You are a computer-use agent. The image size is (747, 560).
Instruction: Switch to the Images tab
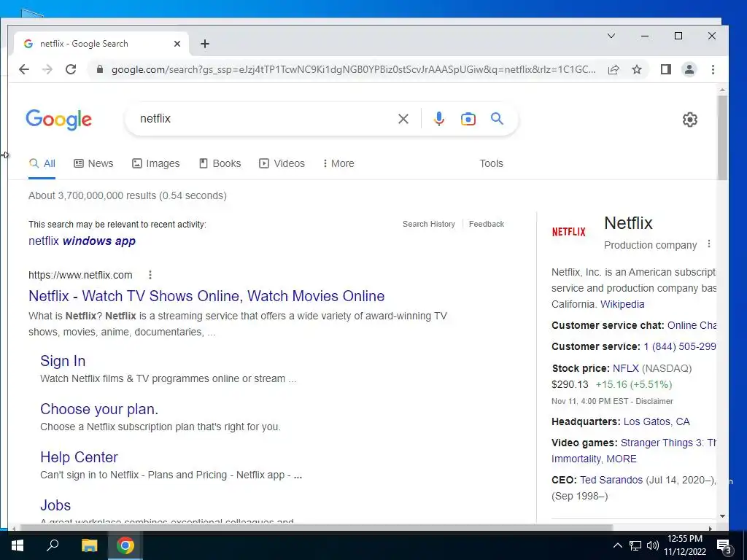[156, 163]
